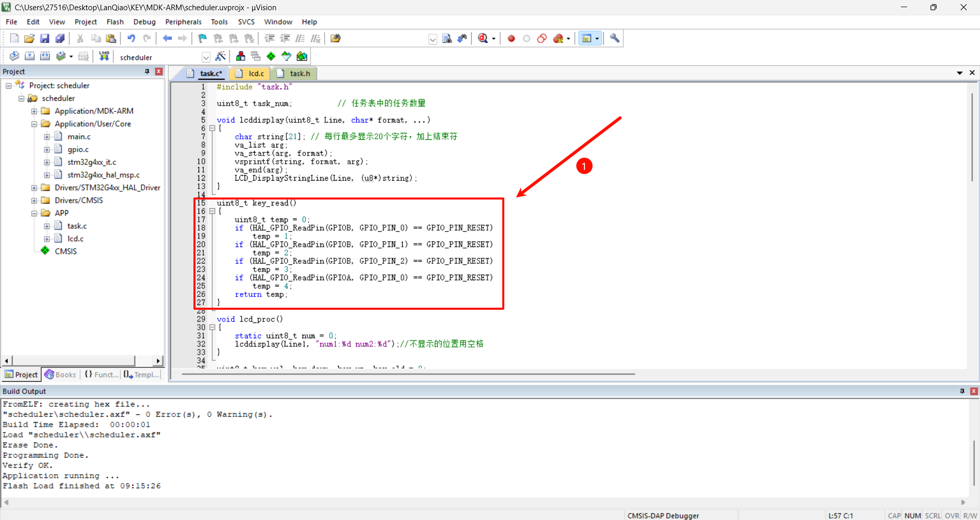Collapse the APP folder
980x520 pixels.
click(x=34, y=213)
